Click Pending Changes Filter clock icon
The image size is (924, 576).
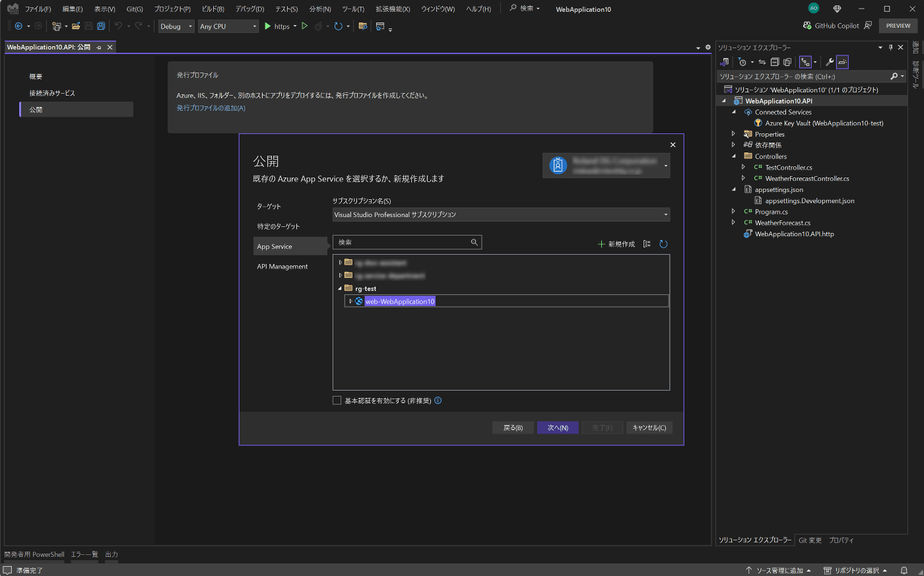(742, 62)
